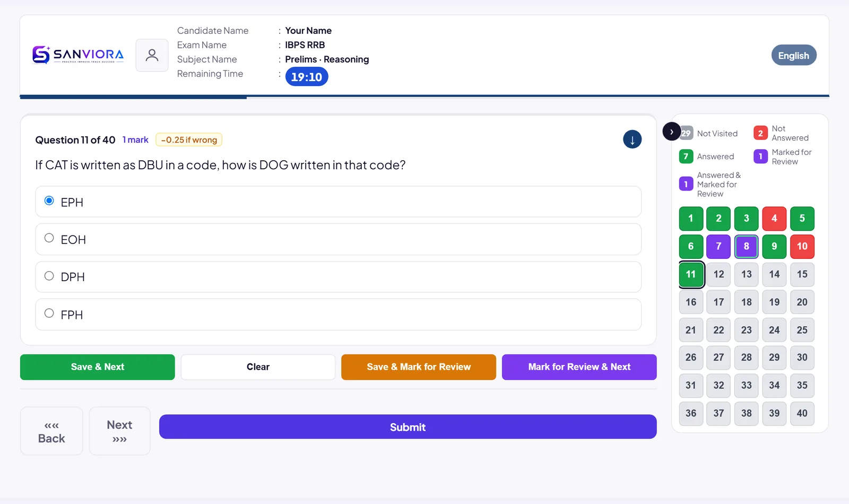Submit the exam

tap(408, 427)
